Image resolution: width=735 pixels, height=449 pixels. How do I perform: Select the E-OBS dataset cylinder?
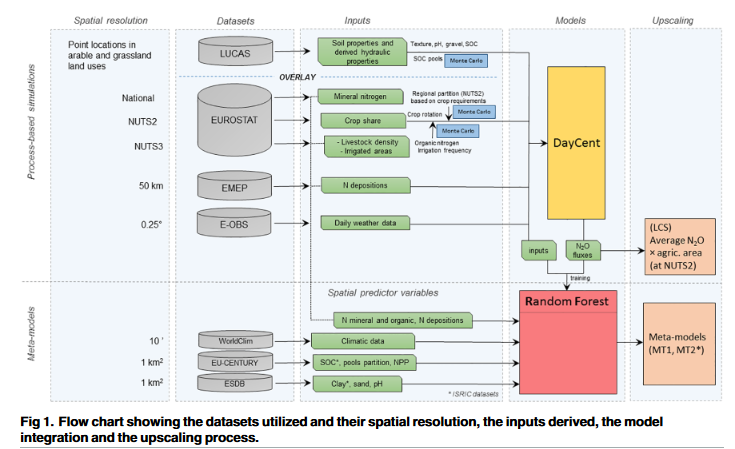click(x=234, y=223)
